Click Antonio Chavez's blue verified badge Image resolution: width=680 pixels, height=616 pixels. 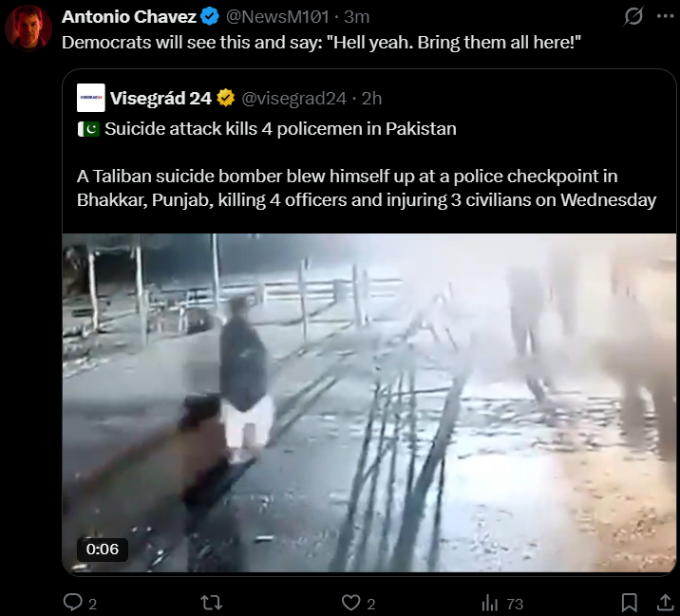(210, 17)
